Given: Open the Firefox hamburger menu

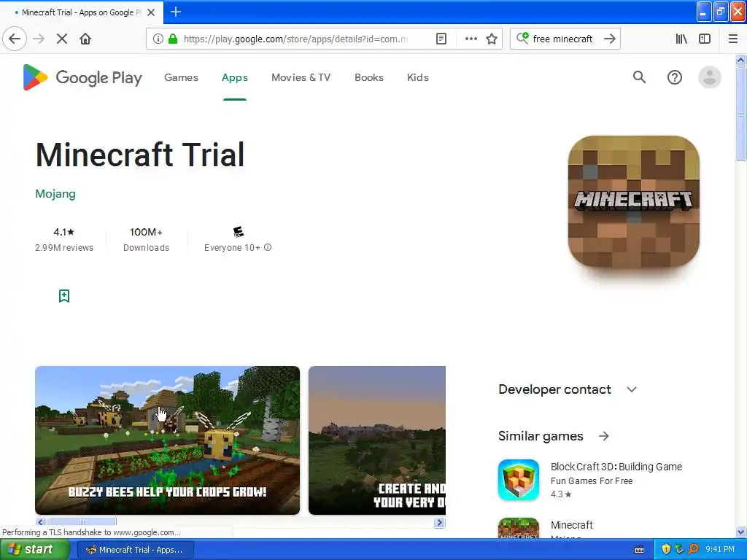Looking at the screenshot, I should click(x=732, y=39).
